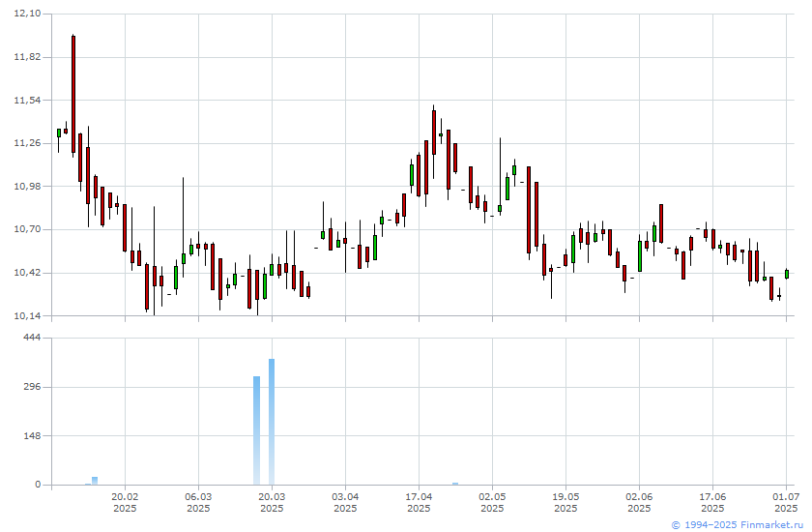
Task: Click the tallest blue volume bar
Action: coord(272,422)
